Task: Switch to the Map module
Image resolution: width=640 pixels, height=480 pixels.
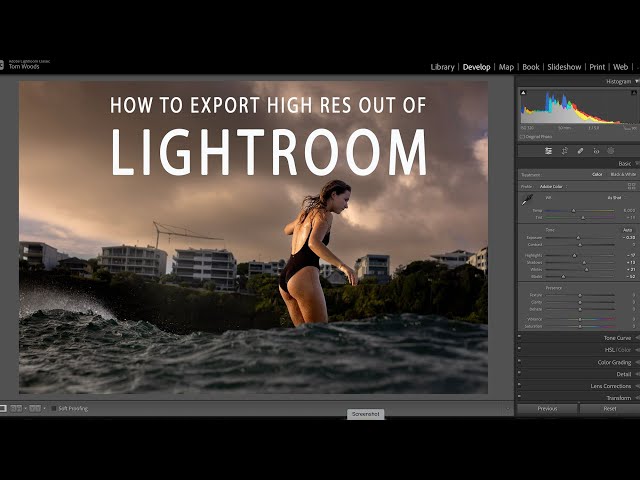Action: (x=506, y=67)
